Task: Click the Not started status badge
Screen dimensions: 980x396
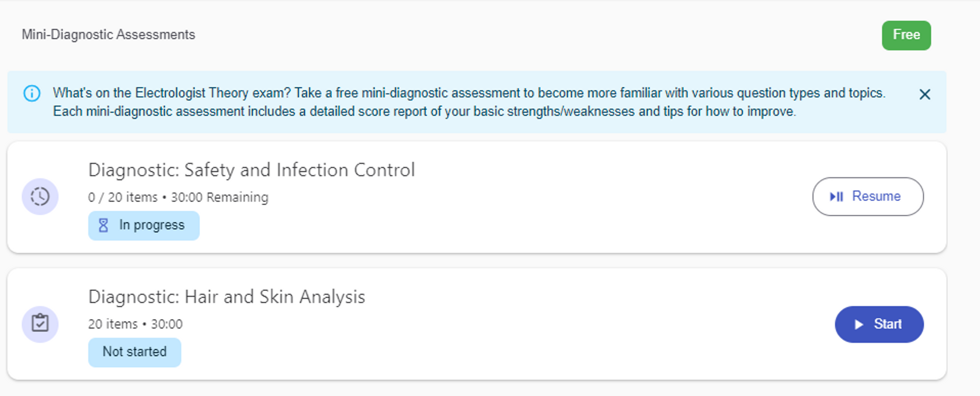Action: pos(134,352)
